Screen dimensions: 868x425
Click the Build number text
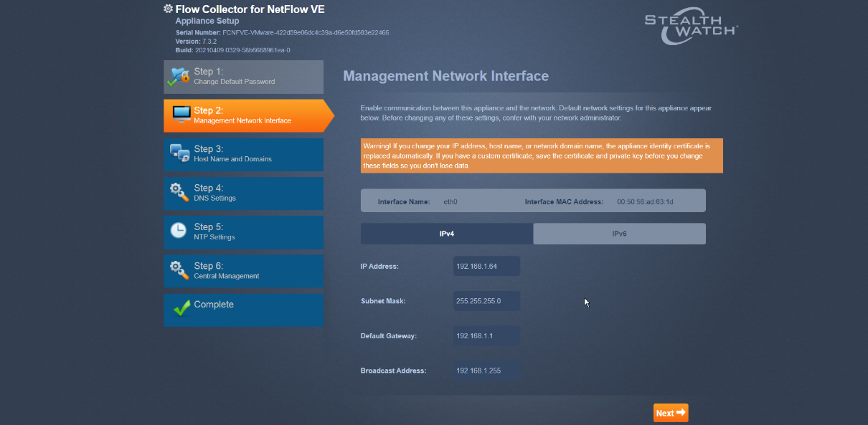[x=233, y=50]
